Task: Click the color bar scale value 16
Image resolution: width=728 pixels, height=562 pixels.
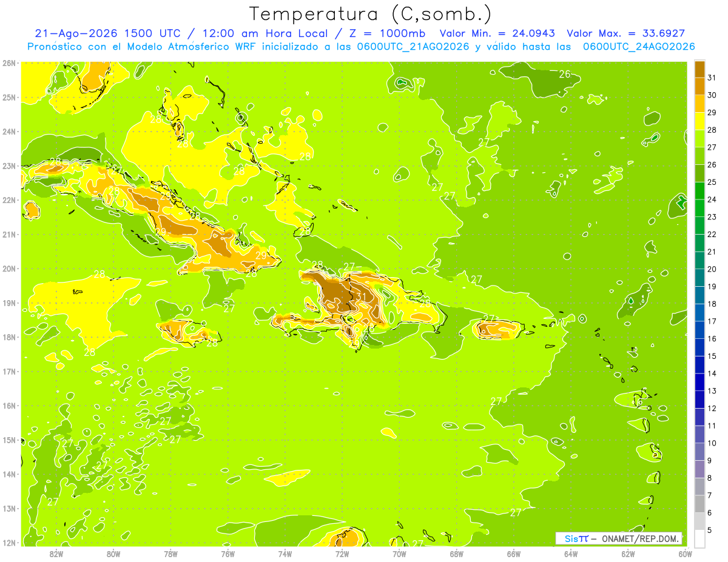Action: click(x=712, y=338)
